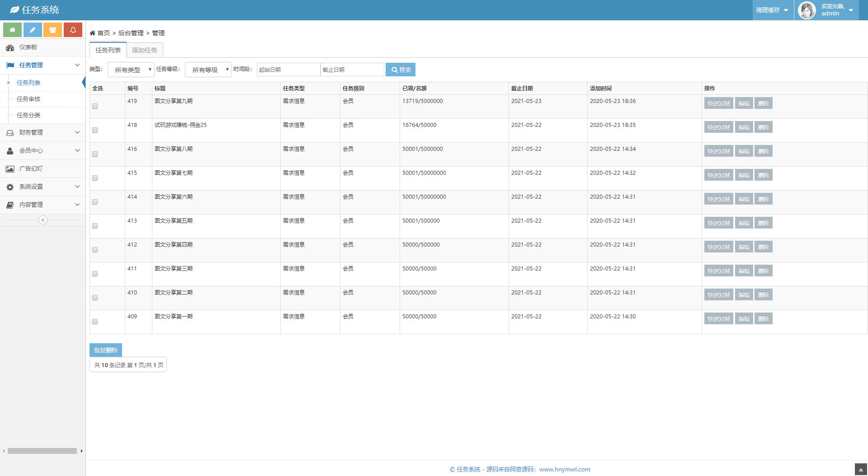Click the red bell notification icon
Image resolution: width=868 pixels, height=476 pixels.
[73, 30]
